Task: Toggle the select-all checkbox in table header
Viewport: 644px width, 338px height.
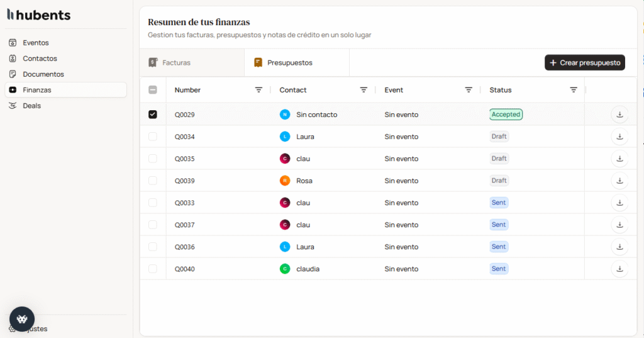Action: pos(153,90)
